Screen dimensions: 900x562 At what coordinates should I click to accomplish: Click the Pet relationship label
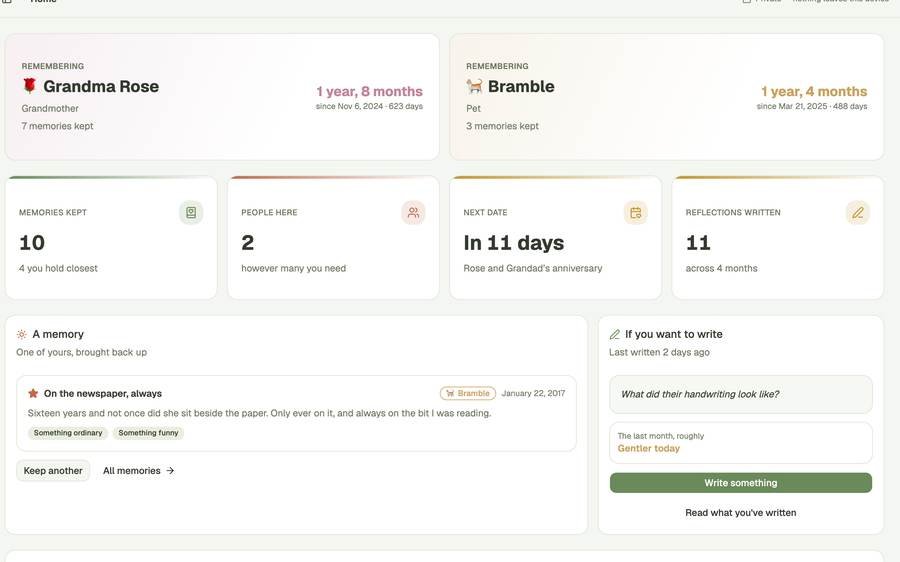point(474,108)
